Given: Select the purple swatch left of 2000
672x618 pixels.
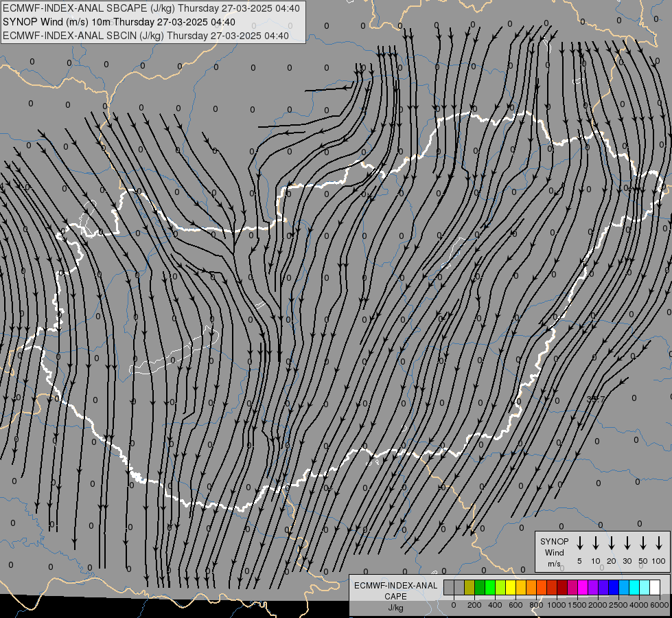Looking at the screenshot, I should (592, 587).
